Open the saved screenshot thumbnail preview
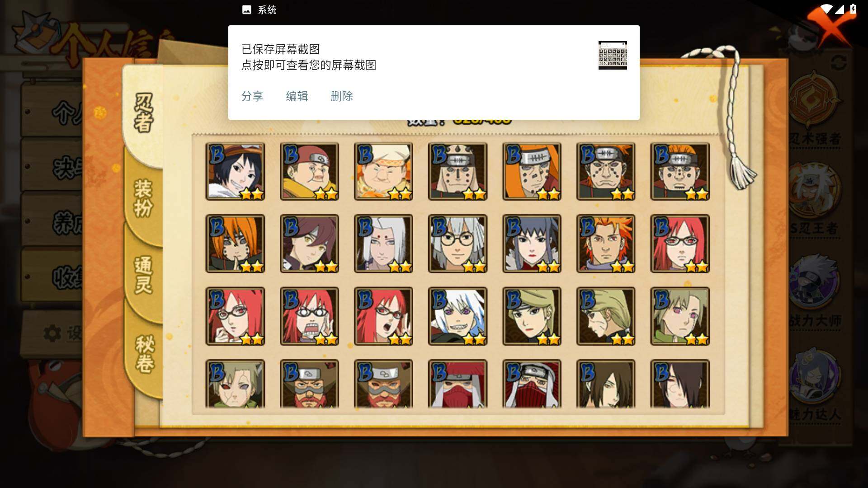This screenshot has width=868, height=488. (613, 55)
